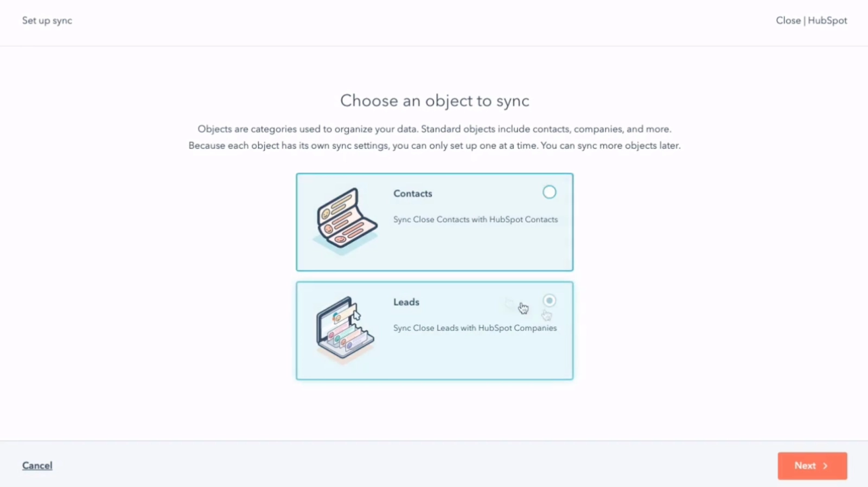This screenshot has width=868, height=487.
Task: Click the 'Choose an object to sync' heading
Action: (x=435, y=101)
